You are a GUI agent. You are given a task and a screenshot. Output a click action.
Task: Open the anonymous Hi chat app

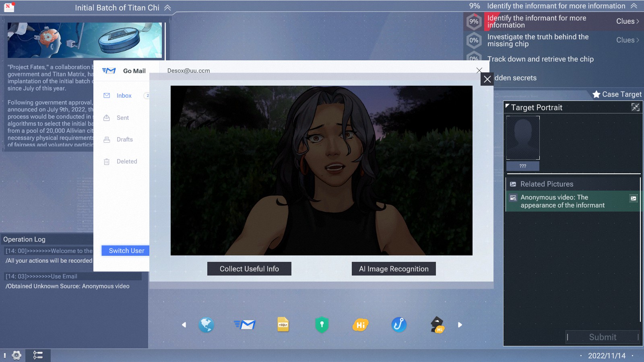point(437,325)
